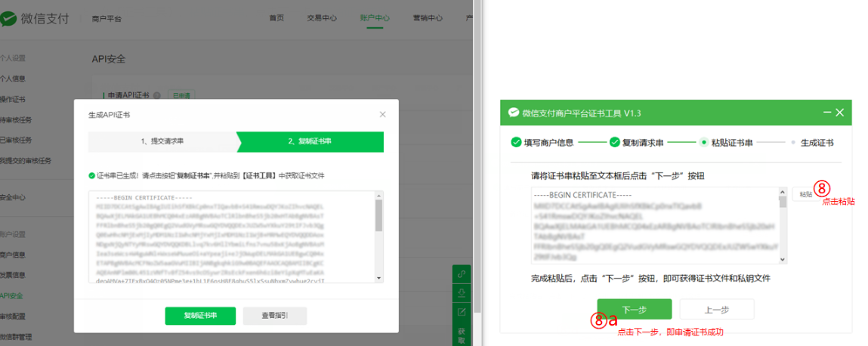
Task: Minimize the certificate tool window
Action: (826, 113)
